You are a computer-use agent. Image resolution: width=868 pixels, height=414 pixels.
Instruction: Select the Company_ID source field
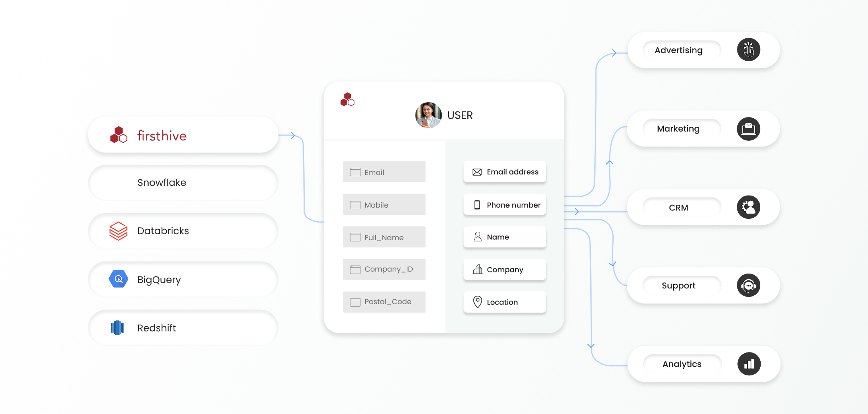pos(384,269)
